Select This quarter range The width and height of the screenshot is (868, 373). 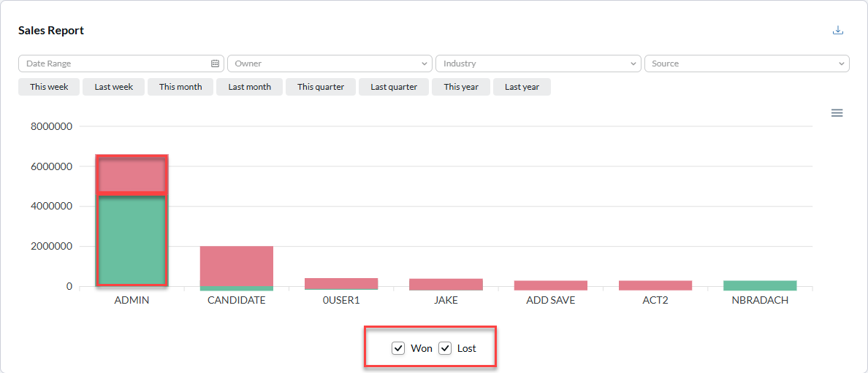click(321, 87)
